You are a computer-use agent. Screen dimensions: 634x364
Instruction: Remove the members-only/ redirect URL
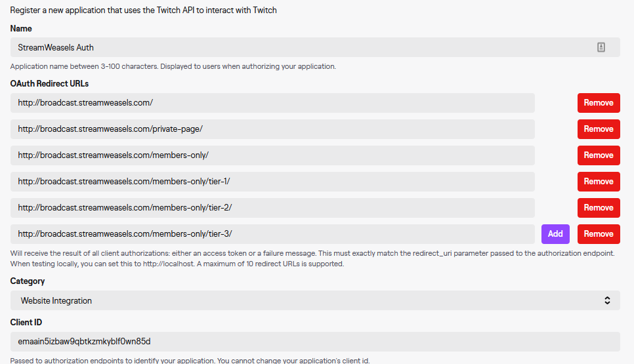pos(599,155)
